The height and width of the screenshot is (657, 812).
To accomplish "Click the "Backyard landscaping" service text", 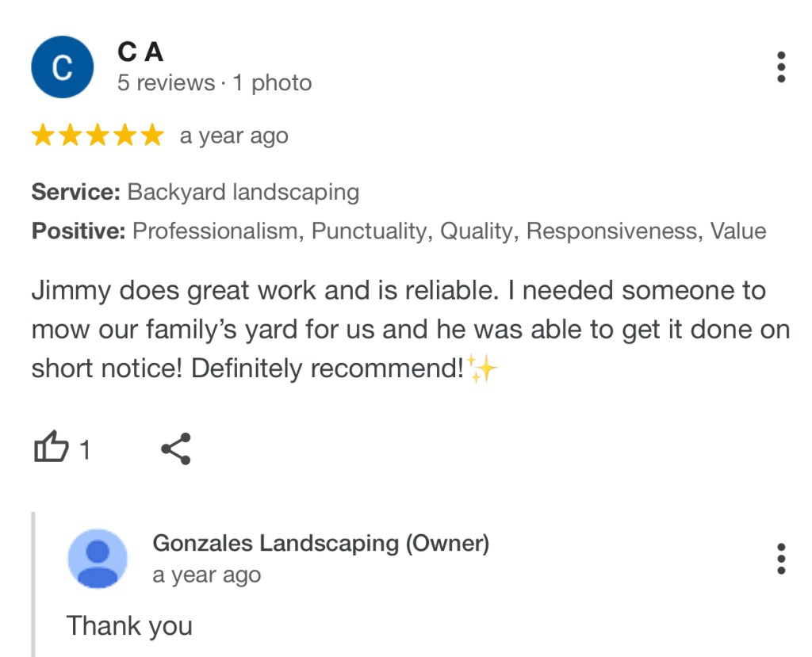I will (243, 192).
